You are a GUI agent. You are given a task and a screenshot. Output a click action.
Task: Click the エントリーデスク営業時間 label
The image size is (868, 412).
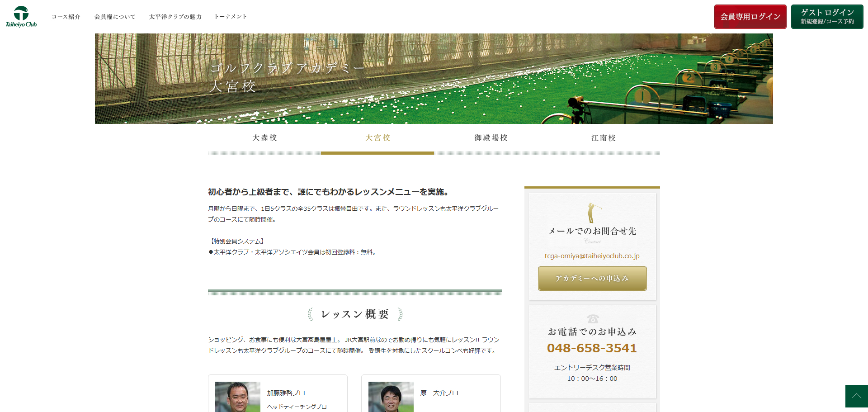(592, 368)
